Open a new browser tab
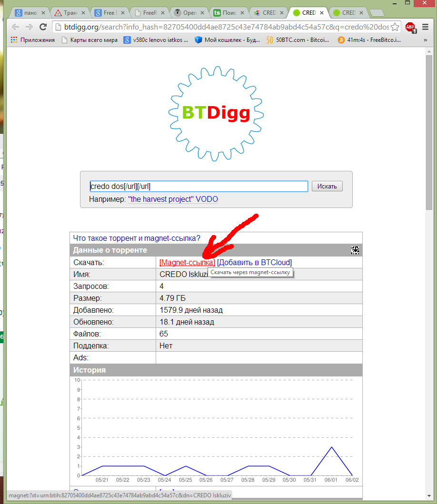This screenshot has height=504, width=437. tap(377, 13)
